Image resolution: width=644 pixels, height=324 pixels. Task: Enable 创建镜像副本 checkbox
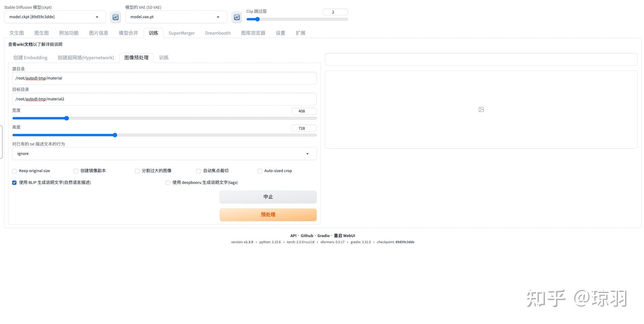[76, 171]
